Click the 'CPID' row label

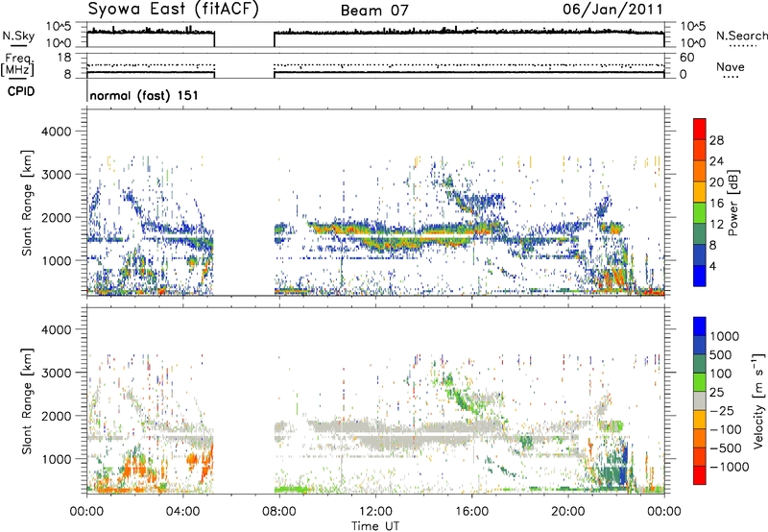coord(21,91)
